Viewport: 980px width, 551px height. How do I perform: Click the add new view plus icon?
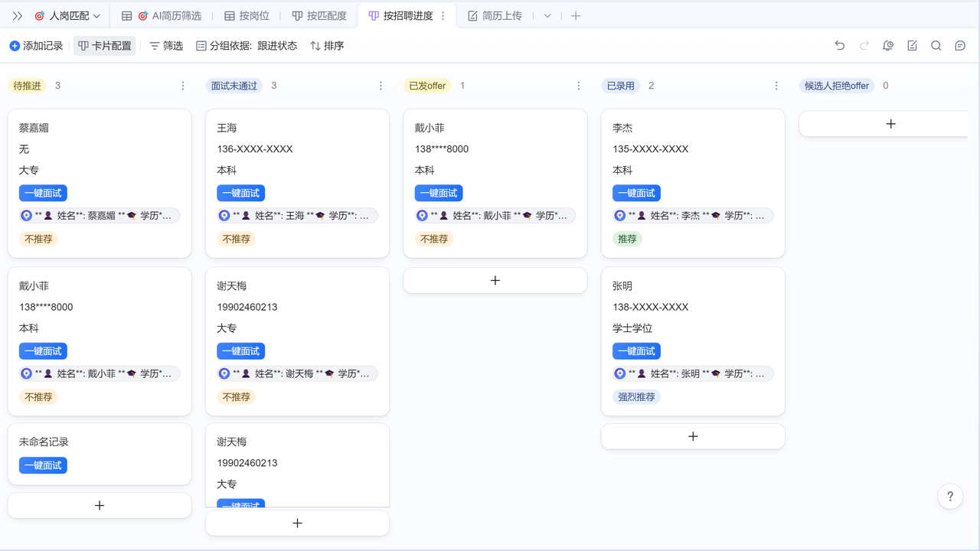tap(576, 15)
